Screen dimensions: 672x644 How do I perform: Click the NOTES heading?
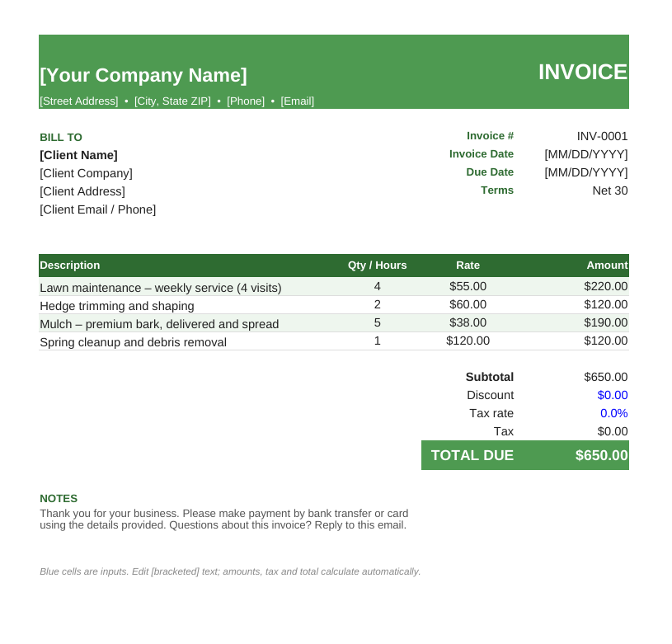59,498
